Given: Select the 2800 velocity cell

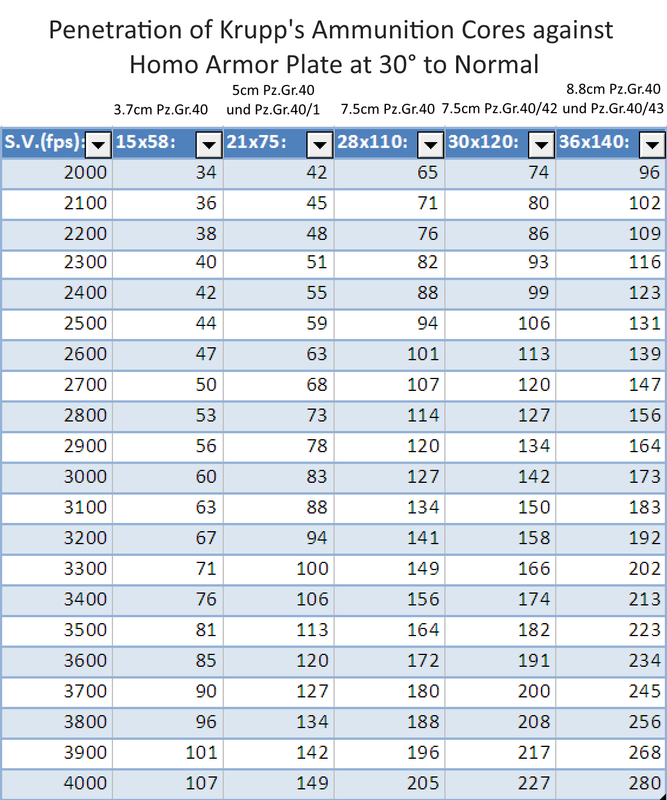Looking at the screenshot, I should (x=57, y=416).
